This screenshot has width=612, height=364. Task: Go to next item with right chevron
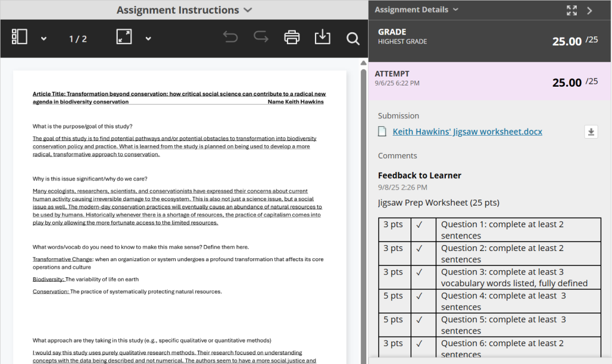click(x=590, y=10)
